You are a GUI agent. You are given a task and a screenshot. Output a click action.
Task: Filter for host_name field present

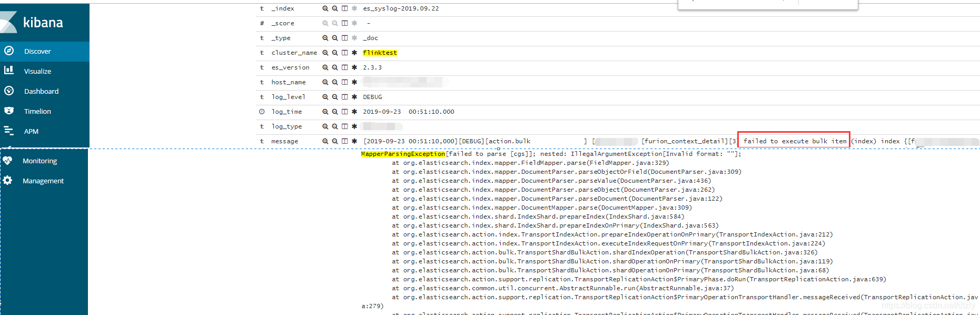tap(354, 82)
